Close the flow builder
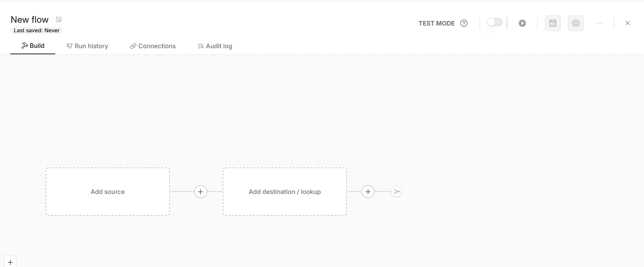 click(627, 23)
